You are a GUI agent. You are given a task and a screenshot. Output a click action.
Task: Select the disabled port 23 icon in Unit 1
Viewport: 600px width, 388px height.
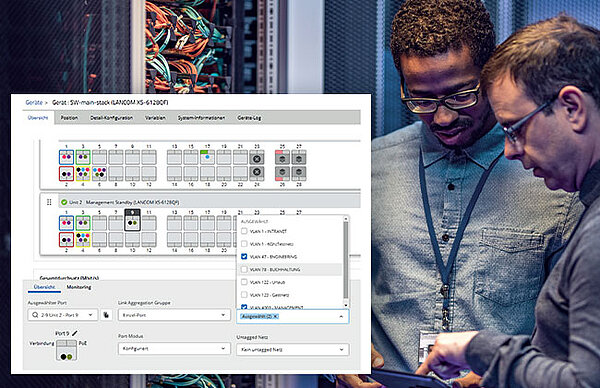257,158
